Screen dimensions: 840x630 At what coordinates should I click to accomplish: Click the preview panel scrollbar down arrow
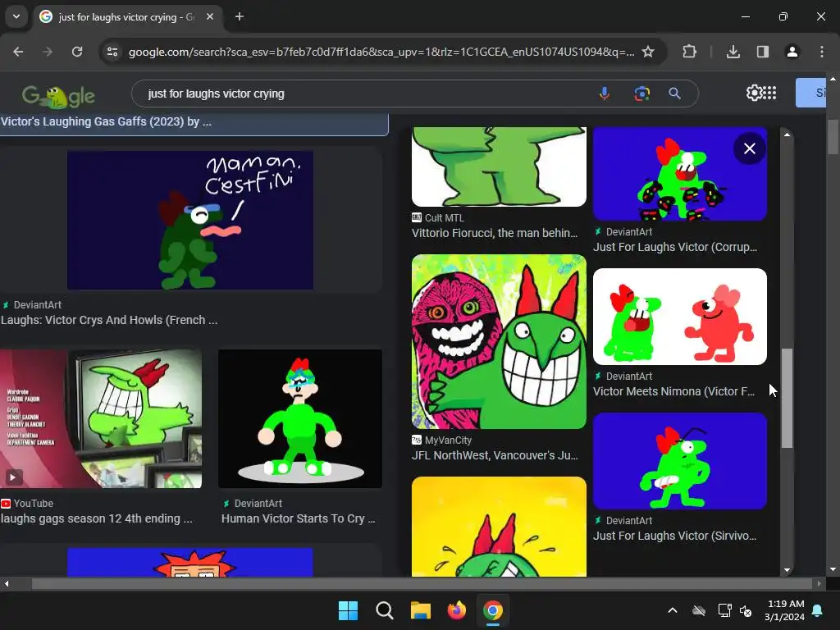(787, 570)
